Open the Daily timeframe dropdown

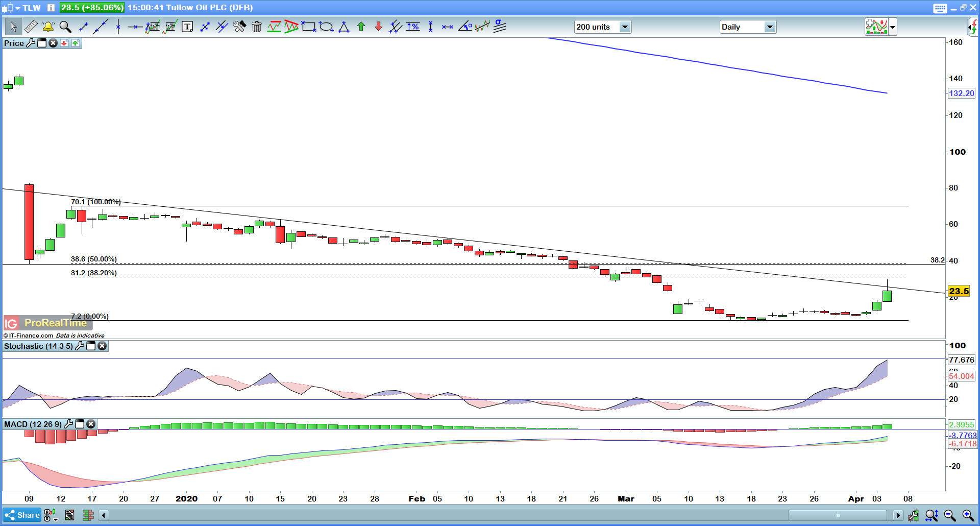coord(770,27)
